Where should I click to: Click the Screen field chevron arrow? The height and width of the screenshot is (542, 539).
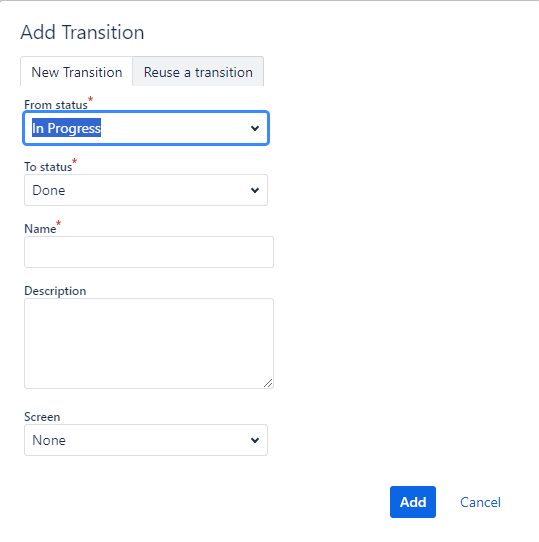255,440
